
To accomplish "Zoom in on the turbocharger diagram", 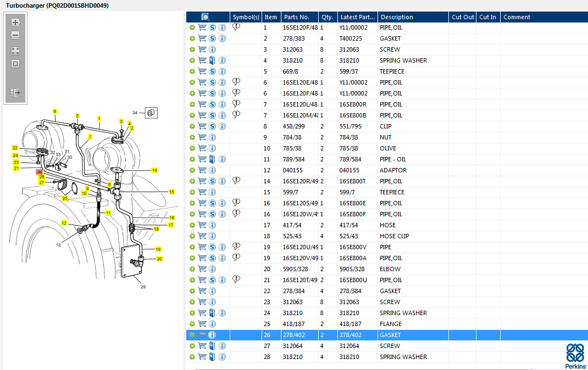I will point(15,23).
